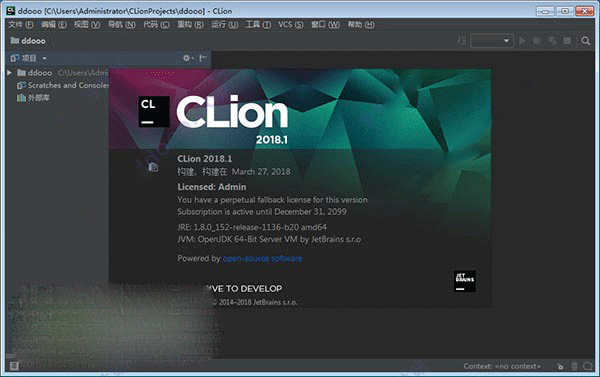The width and height of the screenshot is (600, 377).
Task: Click the status bar notifications bubble icon
Action: click(588, 366)
